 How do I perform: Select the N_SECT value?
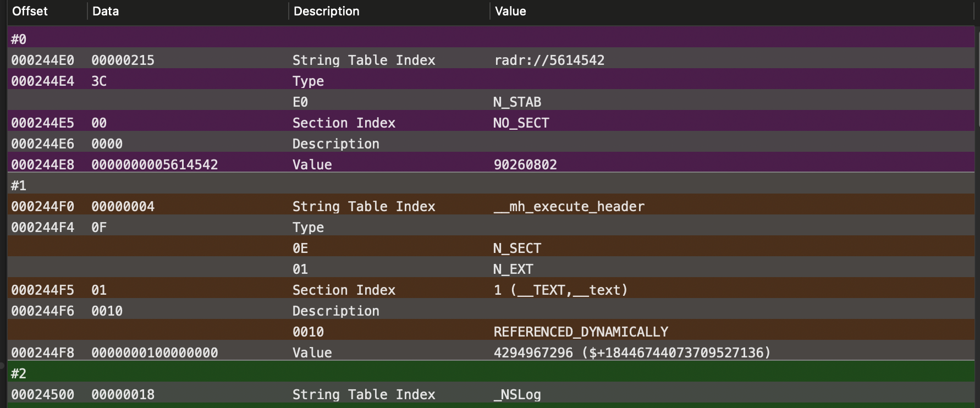[x=517, y=249]
